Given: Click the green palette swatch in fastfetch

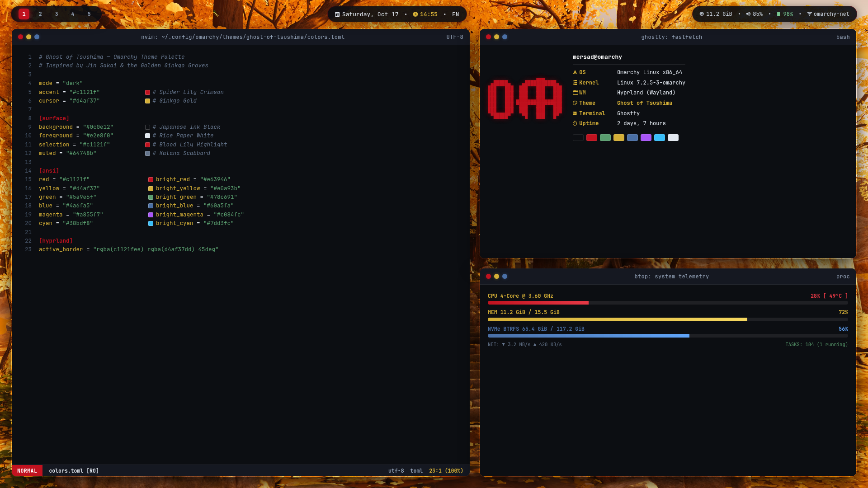Looking at the screenshot, I should coord(605,138).
